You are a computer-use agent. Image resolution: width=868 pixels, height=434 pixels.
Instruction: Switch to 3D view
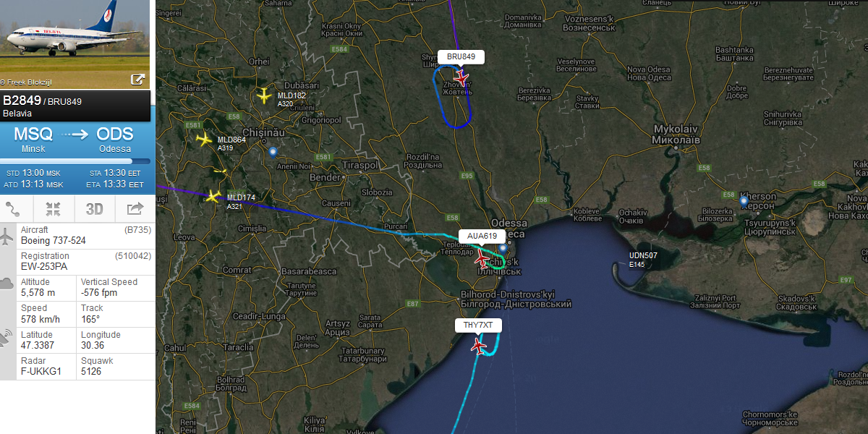(x=95, y=209)
